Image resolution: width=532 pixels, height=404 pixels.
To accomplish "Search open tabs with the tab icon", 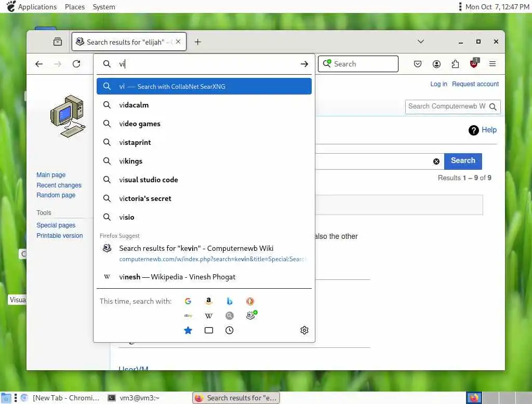I will 209,330.
